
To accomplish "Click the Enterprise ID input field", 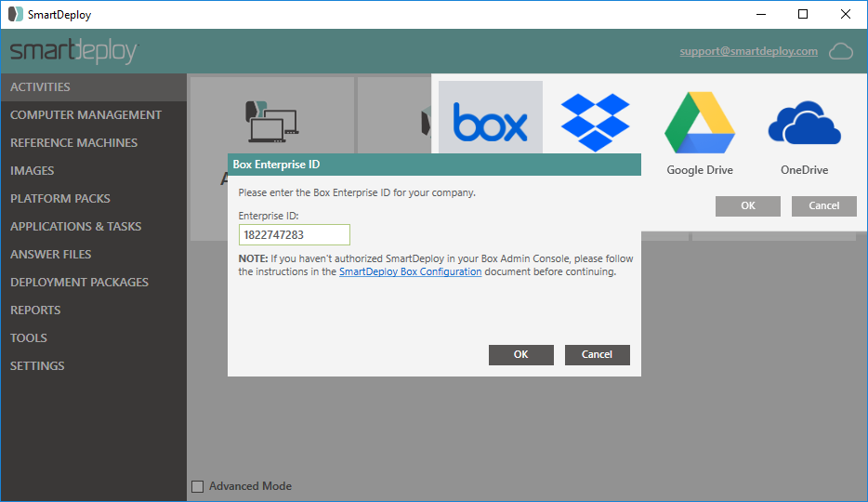I will pyautogui.click(x=295, y=234).
